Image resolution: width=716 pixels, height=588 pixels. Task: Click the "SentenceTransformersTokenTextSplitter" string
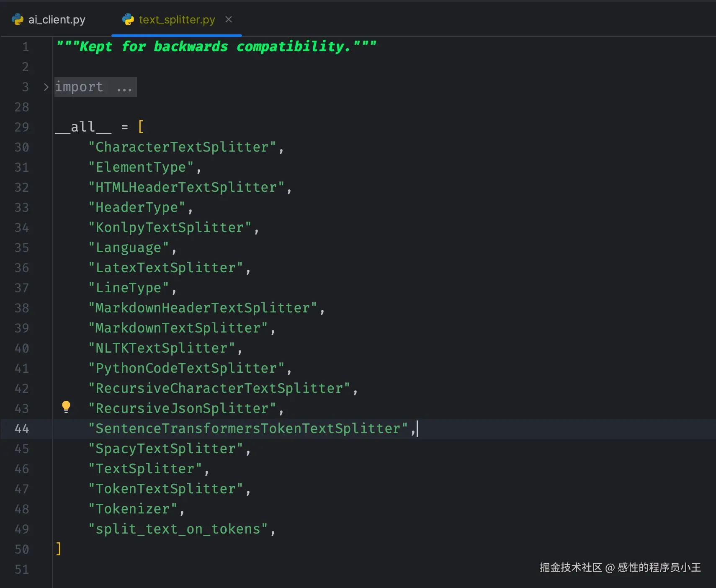click(248, 428)
